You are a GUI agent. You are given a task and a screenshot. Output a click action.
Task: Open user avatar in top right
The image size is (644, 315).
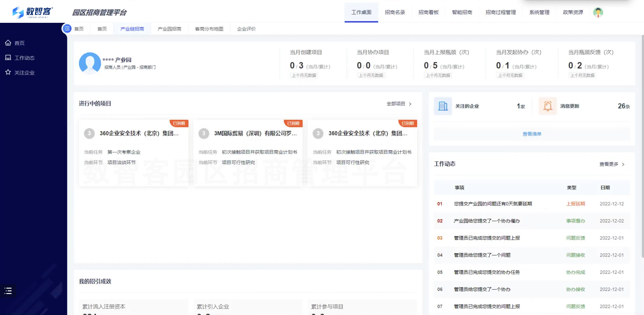[x=598, y=12]
